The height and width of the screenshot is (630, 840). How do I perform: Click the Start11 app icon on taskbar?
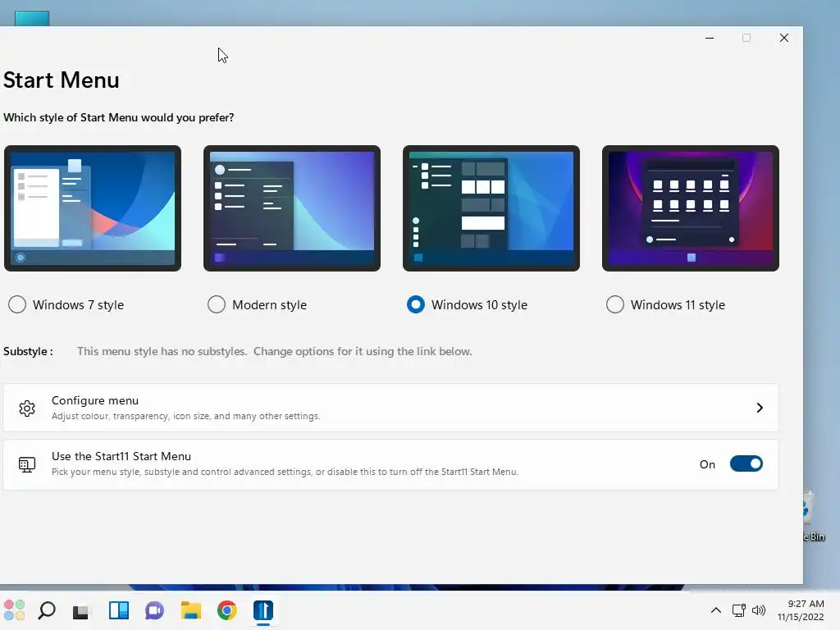pos(263,610)
